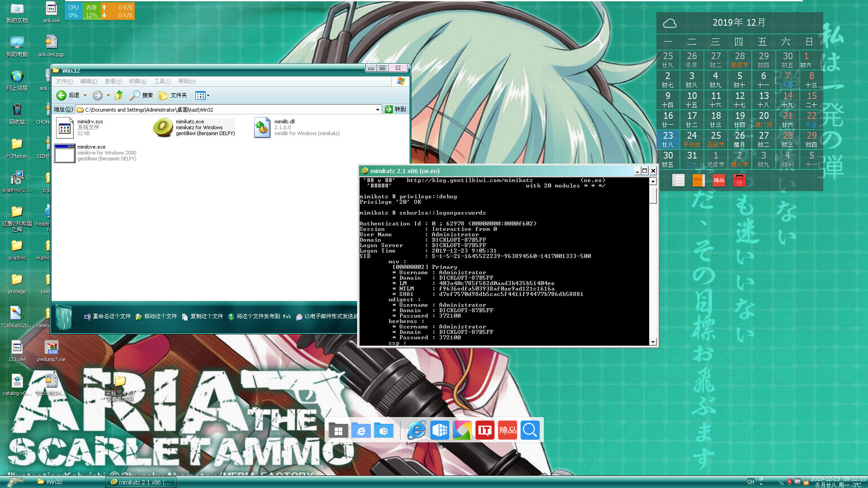This screenshot has height=488, width=868.
Task: Click the Up folder icon in Explorer toolbar
Action: pyautogui.click(x=119, y=95)
